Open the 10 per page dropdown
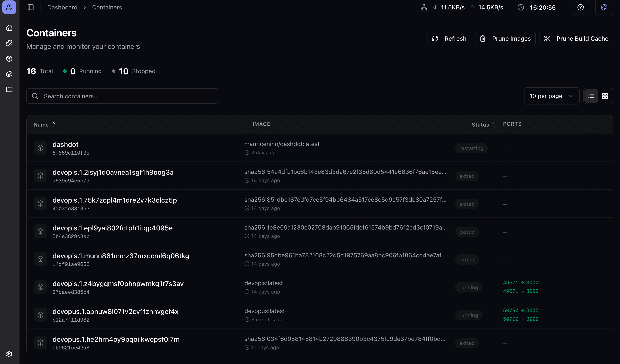The image size is (620, 364). point(552,96)
